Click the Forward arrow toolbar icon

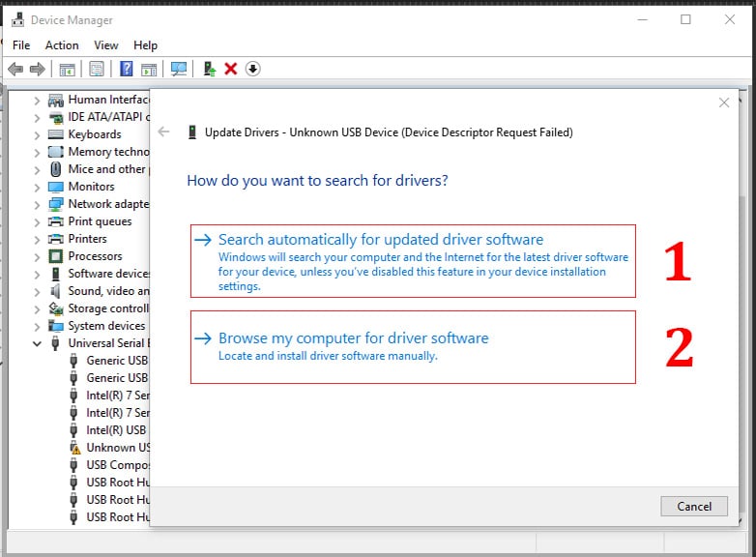click(37, 69)
